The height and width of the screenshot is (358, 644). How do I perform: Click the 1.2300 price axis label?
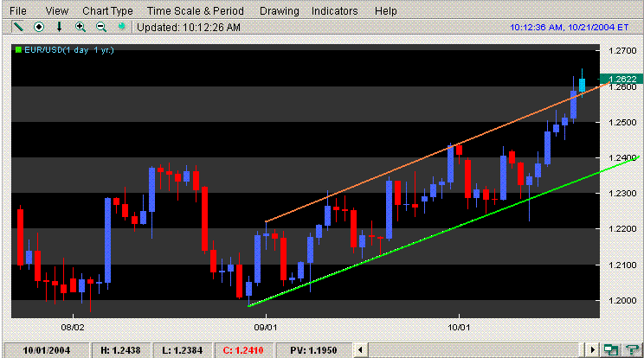pos(622,193)
